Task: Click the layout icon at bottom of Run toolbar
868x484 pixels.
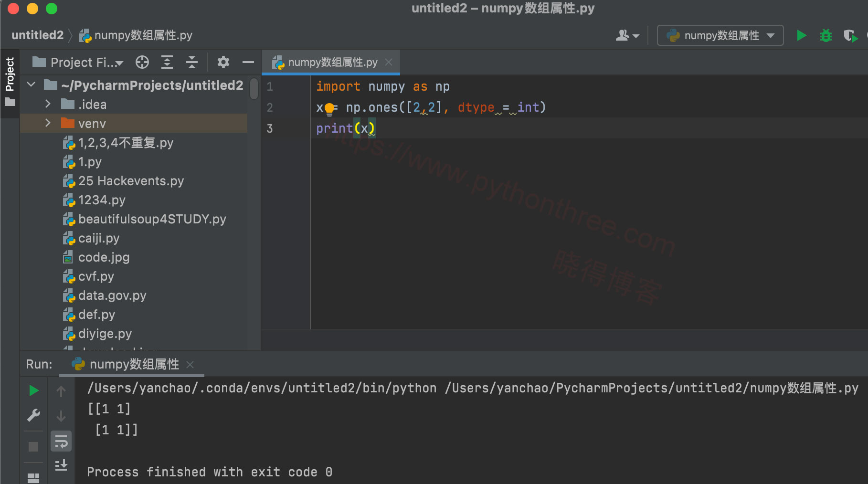Action: (x=33, y=478)
